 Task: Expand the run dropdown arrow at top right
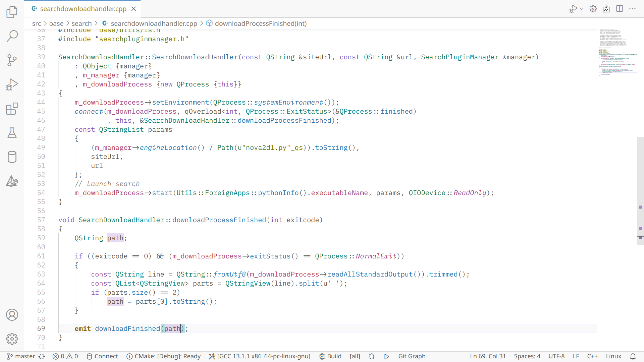coord(582,9)
